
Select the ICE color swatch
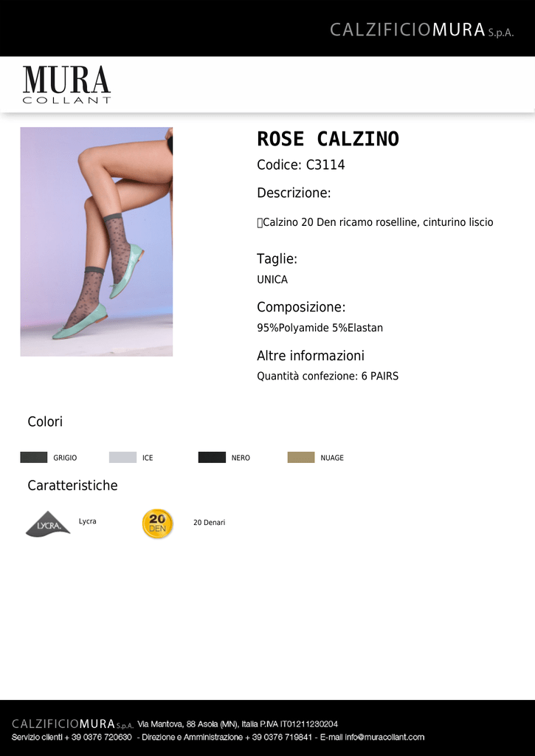tap(123, 457)
